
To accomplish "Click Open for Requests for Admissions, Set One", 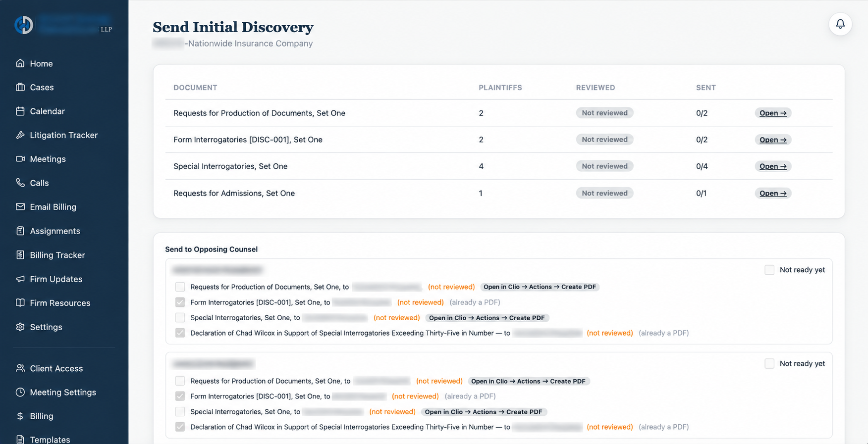I will click(x=773, y=193).
